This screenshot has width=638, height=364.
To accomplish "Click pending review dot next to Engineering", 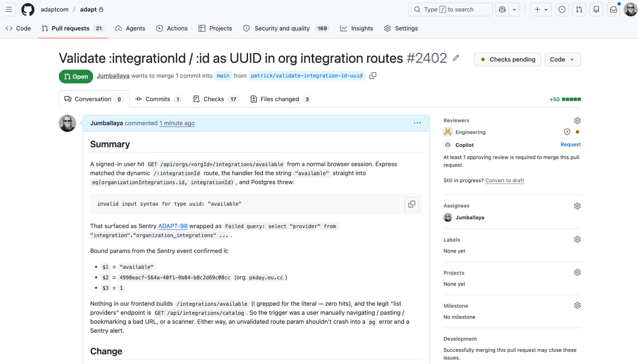I will pos(577,132).
